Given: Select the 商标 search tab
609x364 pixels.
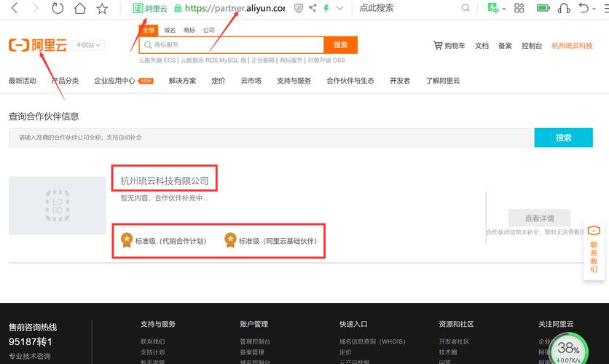Looking at the screenshot, I should pyautogui.click(x=189, y=31).
